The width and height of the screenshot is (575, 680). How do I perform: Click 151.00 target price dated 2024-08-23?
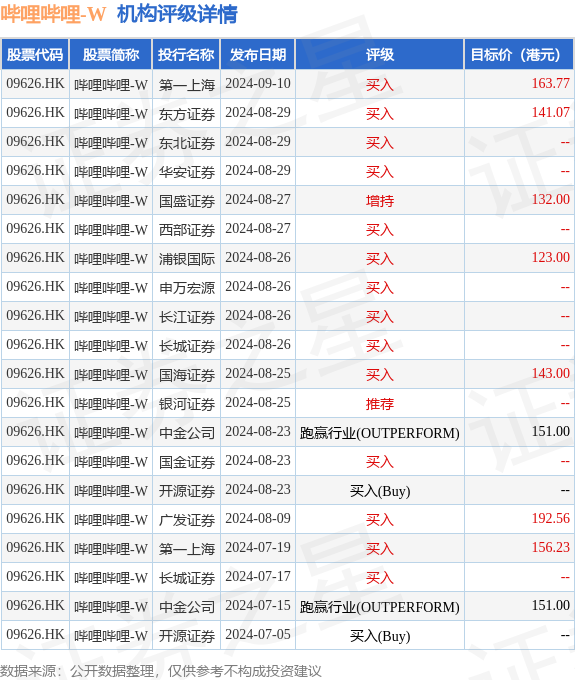[550, 431]
